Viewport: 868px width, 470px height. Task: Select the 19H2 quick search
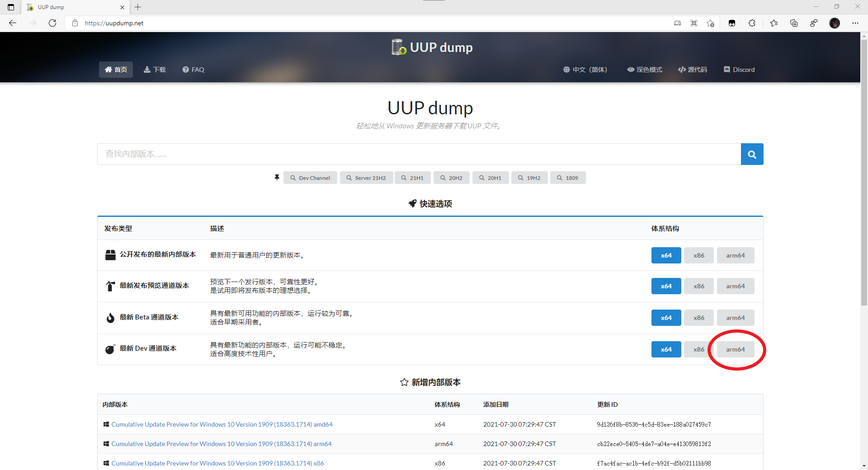click(529, 178)
